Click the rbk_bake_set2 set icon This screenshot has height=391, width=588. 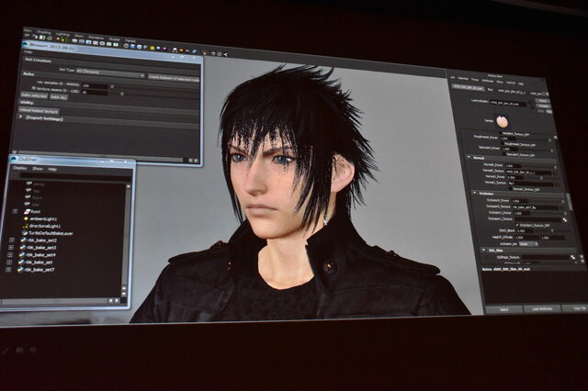point(23,240)
